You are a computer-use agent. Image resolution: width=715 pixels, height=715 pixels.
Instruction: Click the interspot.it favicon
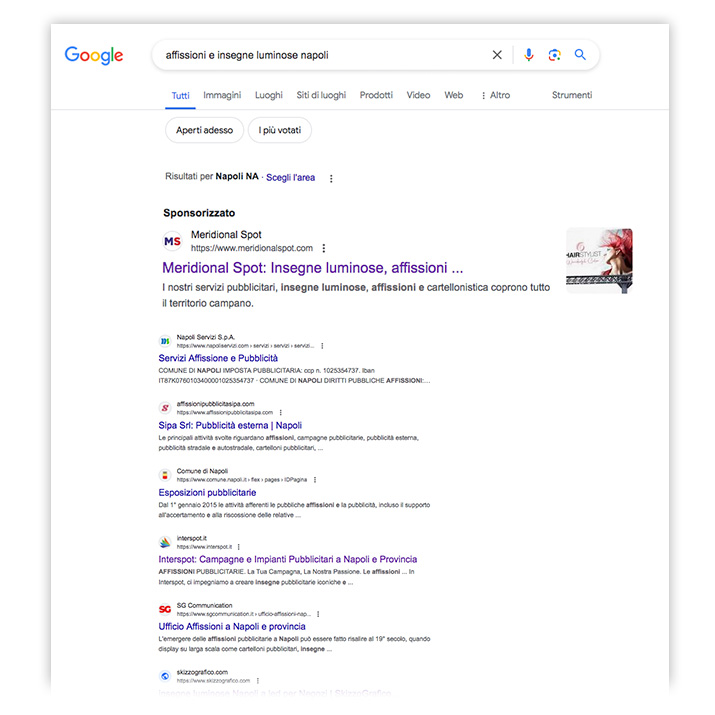pyautogui.click(x=165, y=542)
